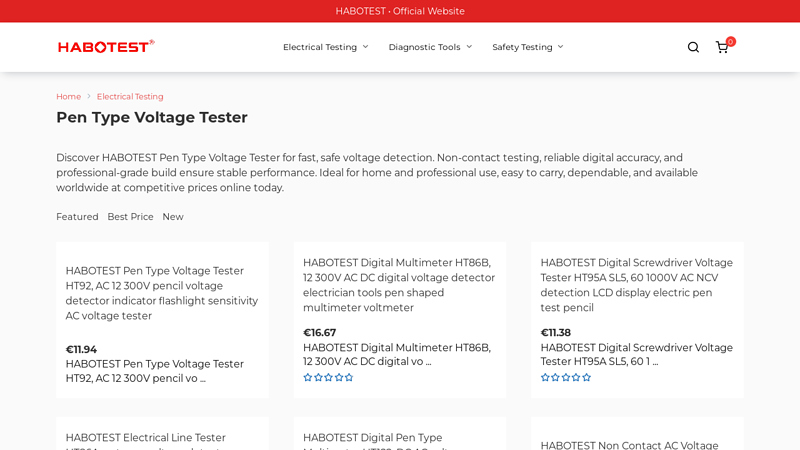The image size is (800, 450).
Task: Click star rating of HT95A screwdriver tester
Action: 566,378
